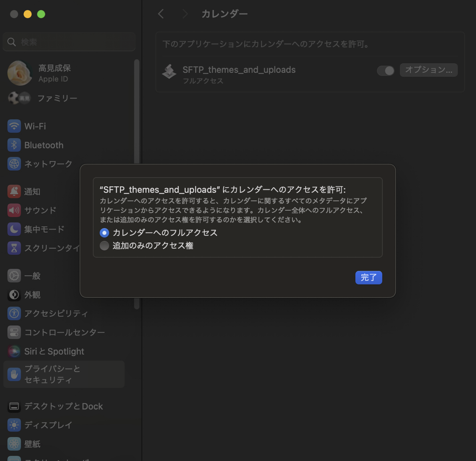Select カレンダーへのフルアクセス radio button
The image size is (476, 461).
pos(104,233)
